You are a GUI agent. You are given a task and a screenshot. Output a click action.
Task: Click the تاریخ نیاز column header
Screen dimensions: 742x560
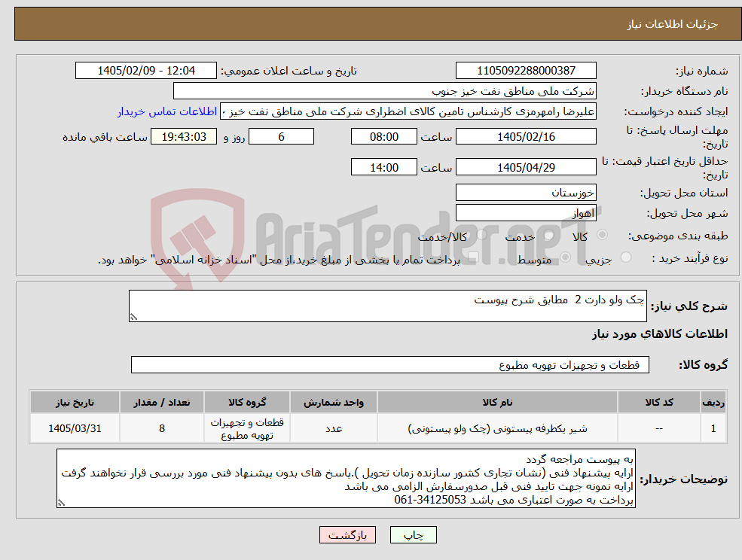[75, 402]
